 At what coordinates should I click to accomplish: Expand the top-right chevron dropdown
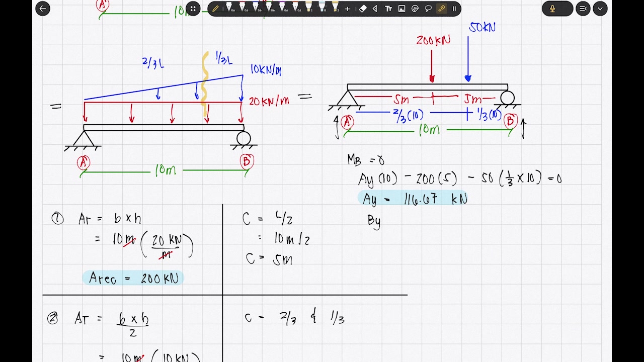(x=600, y=9)
